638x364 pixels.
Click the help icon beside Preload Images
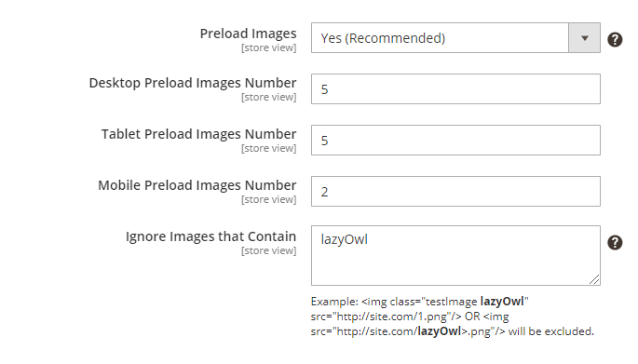tap(615, 39)
